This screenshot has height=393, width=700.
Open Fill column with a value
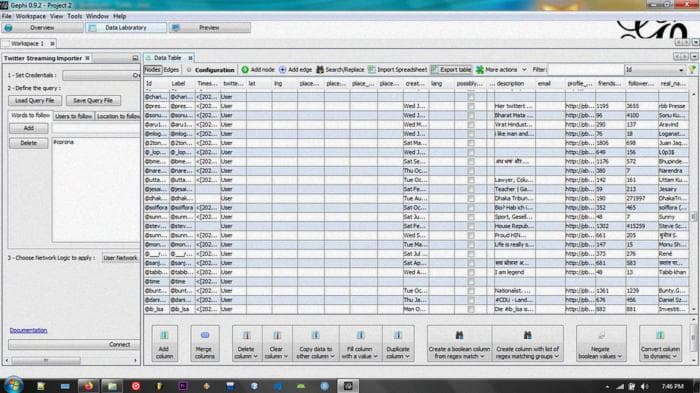click(x=360, y=343)
